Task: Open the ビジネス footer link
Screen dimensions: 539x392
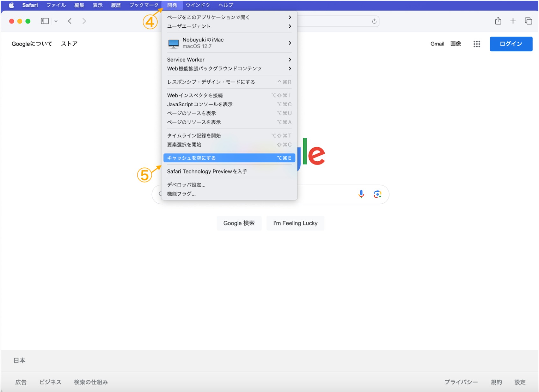Action: [x=50, y=382]
